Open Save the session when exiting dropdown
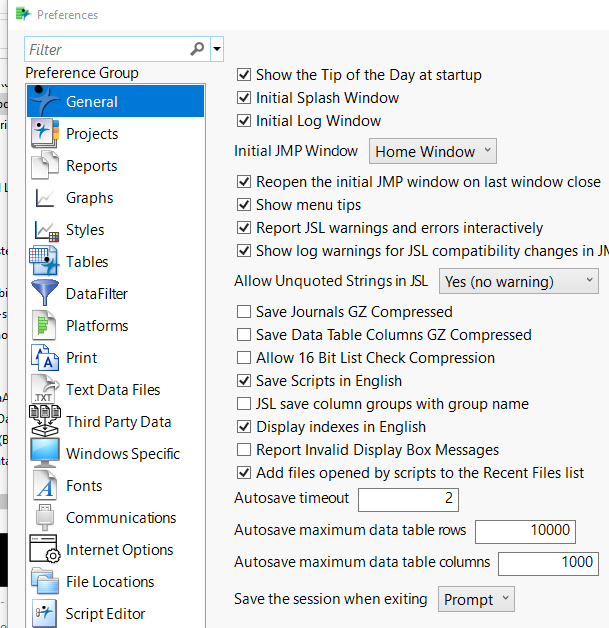609x628 pixels. pyautogui.click(x=477, y=600)
